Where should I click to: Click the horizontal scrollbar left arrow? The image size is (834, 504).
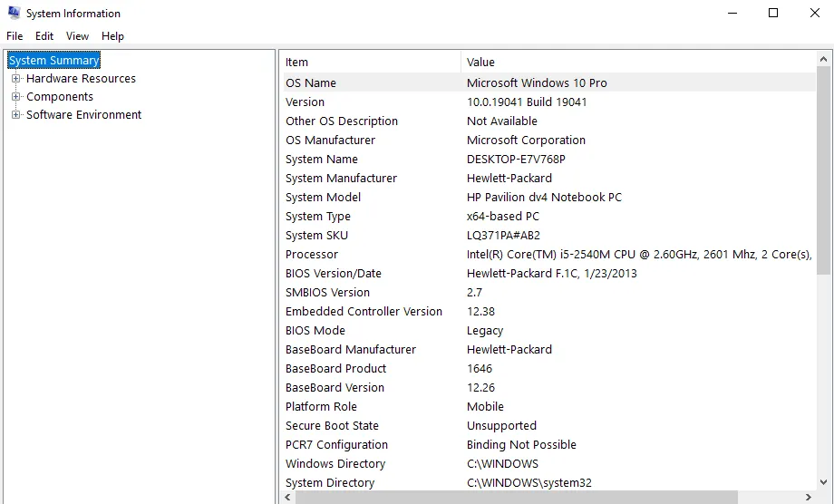[x=287, y=497]
